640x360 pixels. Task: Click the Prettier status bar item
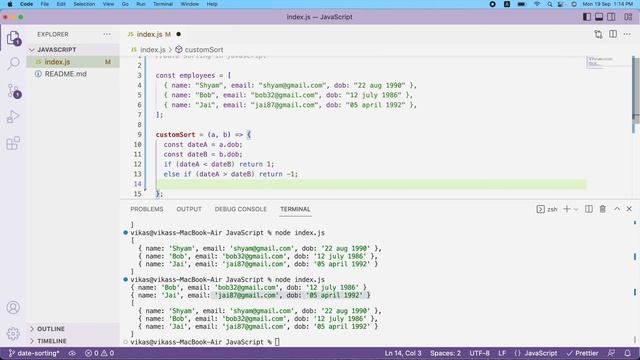(x=582, y=353)
